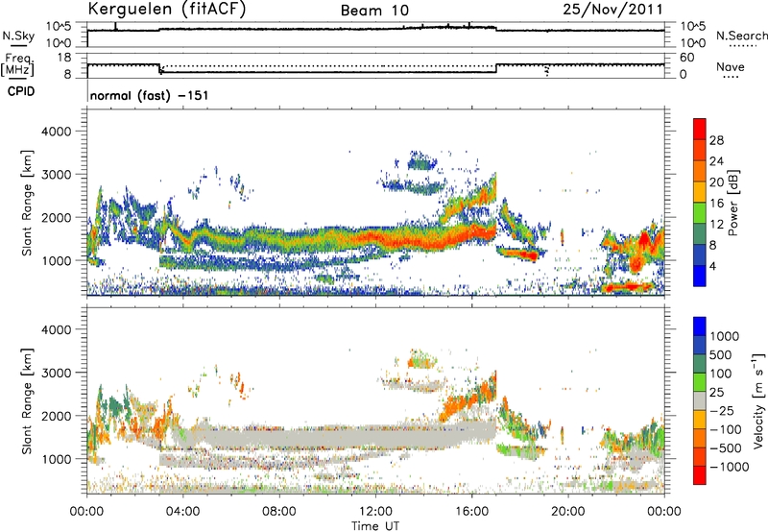The width and height of the screenshot is (768, 532).
Task: Click the '04:00' time tick label
Action: [x=182, y=512]
